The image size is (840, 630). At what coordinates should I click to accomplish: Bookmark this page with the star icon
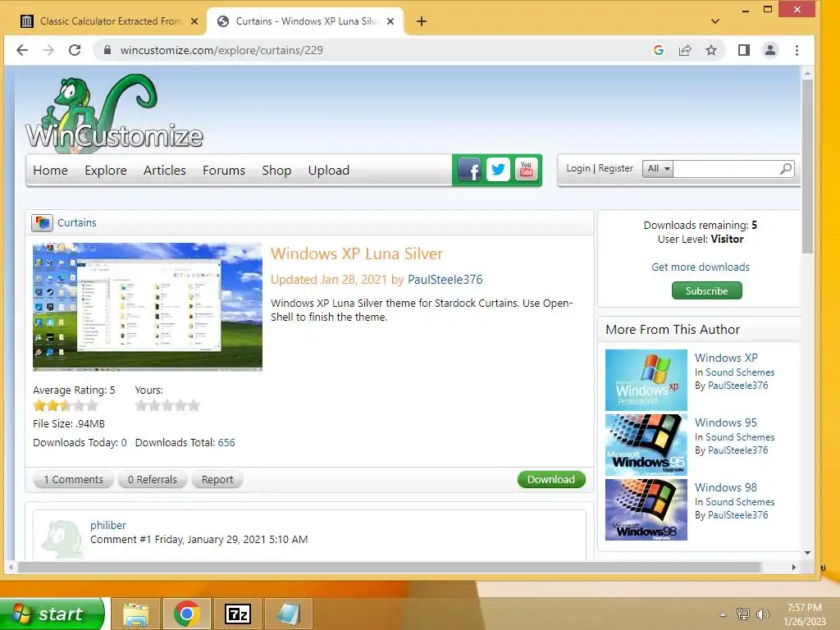pyautogui.click(x=711, y=50)
